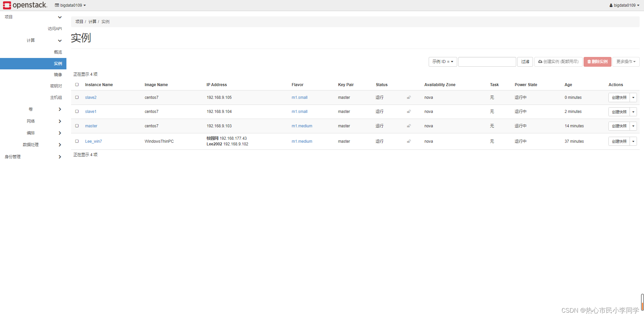This screenshot has width=644, height=317.
Task: Open the bigdata0109 project dropdown
Action: coord(70,5)
